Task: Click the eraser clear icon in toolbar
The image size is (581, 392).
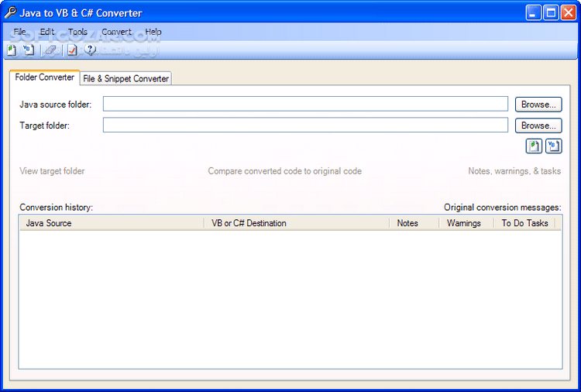Action: point(50,50)
